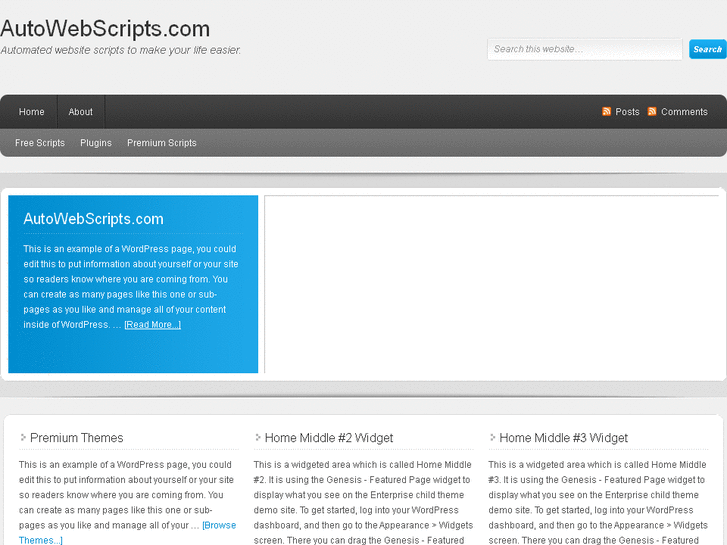Open the Posts feed link

tap(627, 112)
